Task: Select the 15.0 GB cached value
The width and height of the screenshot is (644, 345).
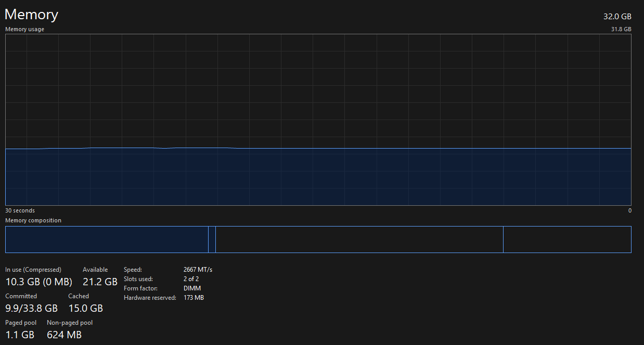Action: [86, 308]
